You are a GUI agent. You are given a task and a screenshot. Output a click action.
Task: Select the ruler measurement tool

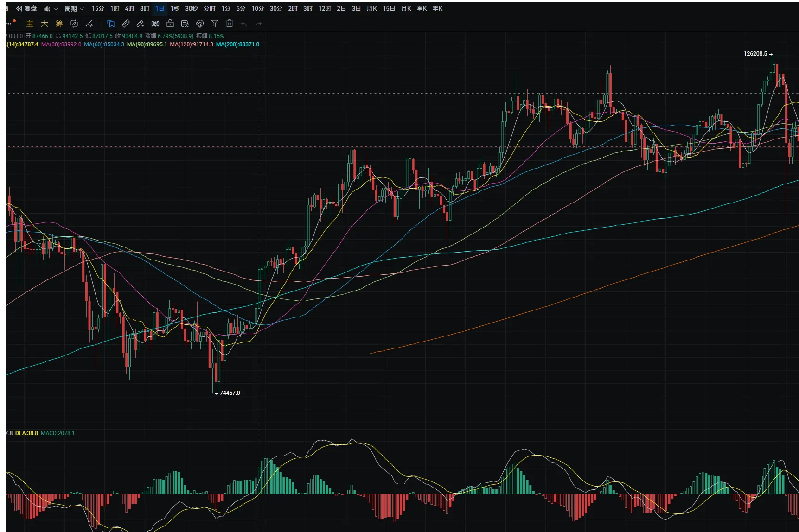point(126,24)
